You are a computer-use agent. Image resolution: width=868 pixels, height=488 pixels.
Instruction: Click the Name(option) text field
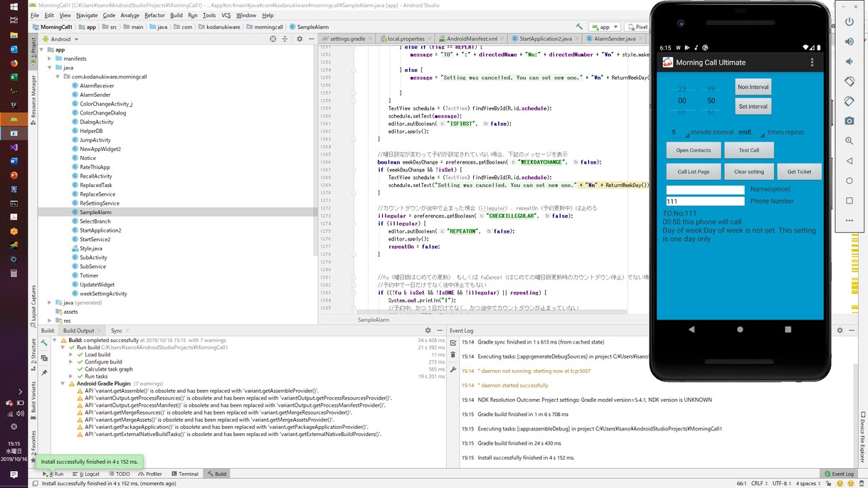[705, 190]
